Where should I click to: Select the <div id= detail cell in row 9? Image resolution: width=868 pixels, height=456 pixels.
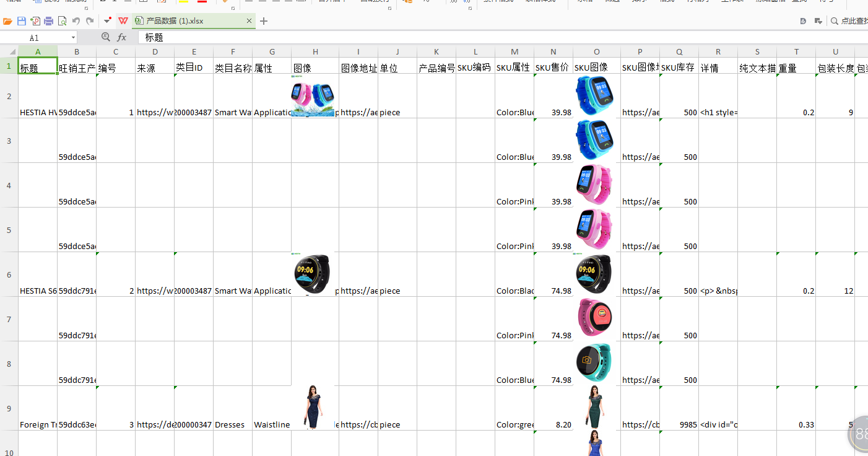pyautogui.click(x=718, y=408)
